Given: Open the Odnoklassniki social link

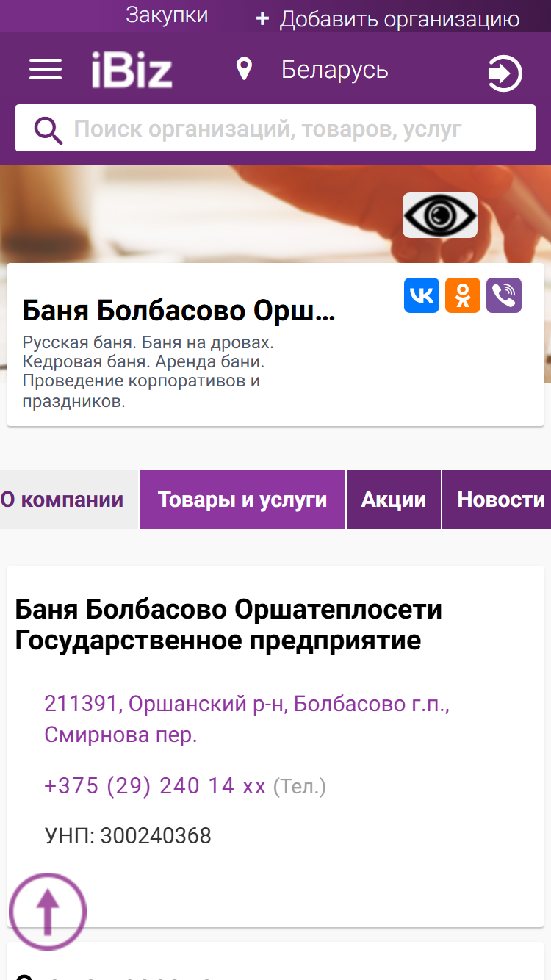Looking at the screenshot, I should [463, 295].
